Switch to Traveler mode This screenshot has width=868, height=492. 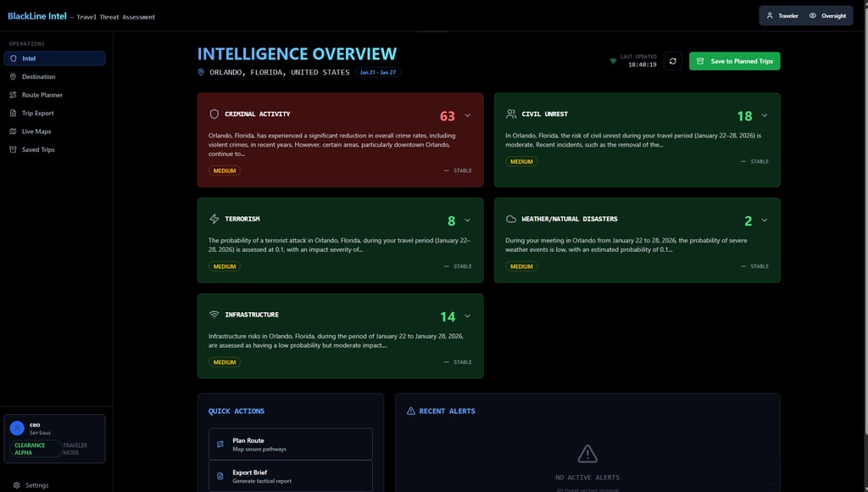pos(782,15)
